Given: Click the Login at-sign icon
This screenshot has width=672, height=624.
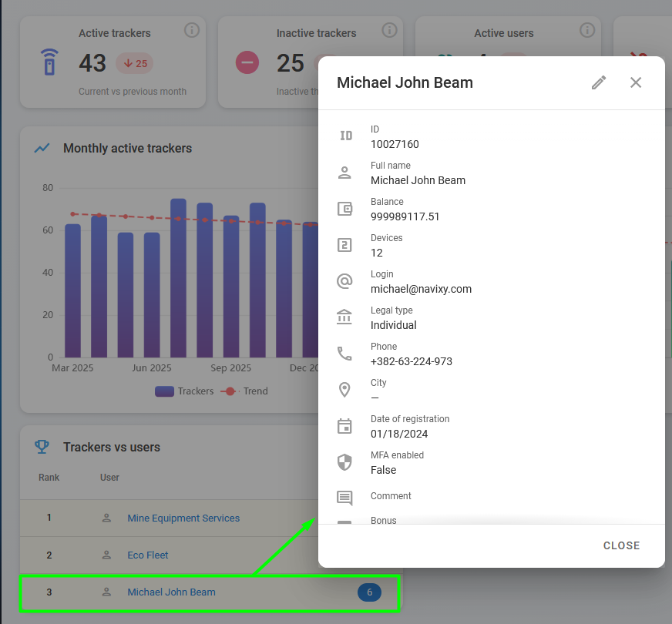Looking at the screenshot, I should point(344,281).
